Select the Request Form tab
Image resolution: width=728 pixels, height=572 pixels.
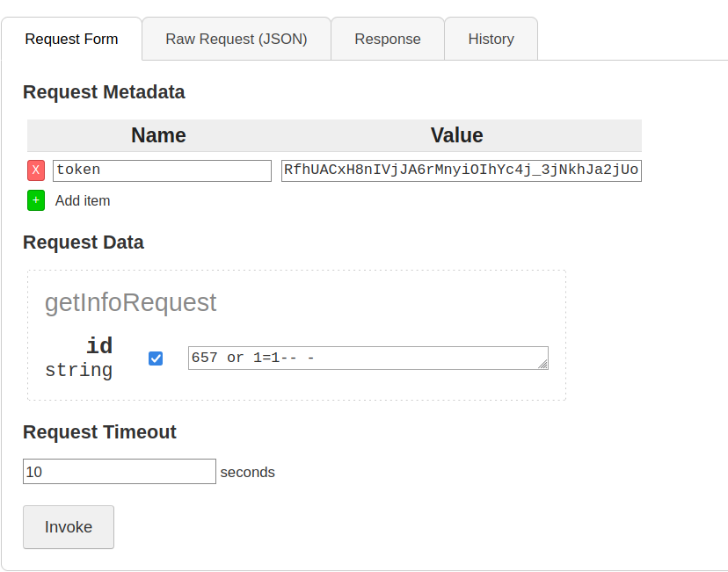click(x=71, y=39)
